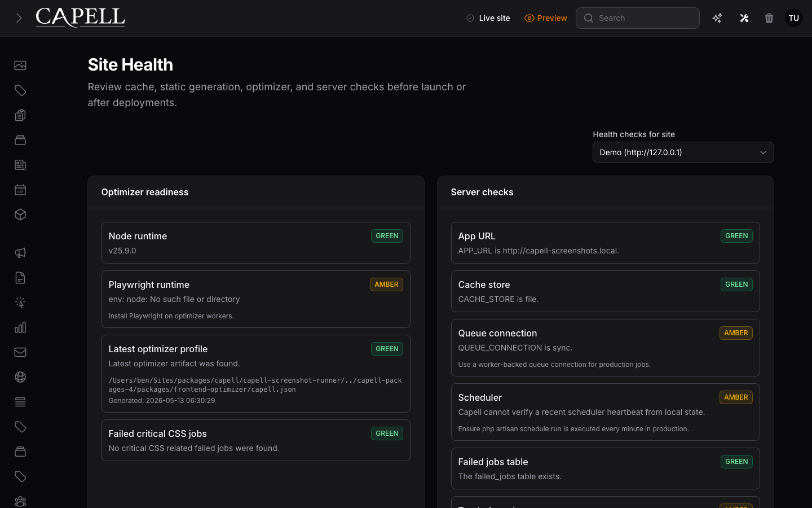Open the users group icon in sidebar
The height and width of the screenshot is (508, 812).
(20, 501)
